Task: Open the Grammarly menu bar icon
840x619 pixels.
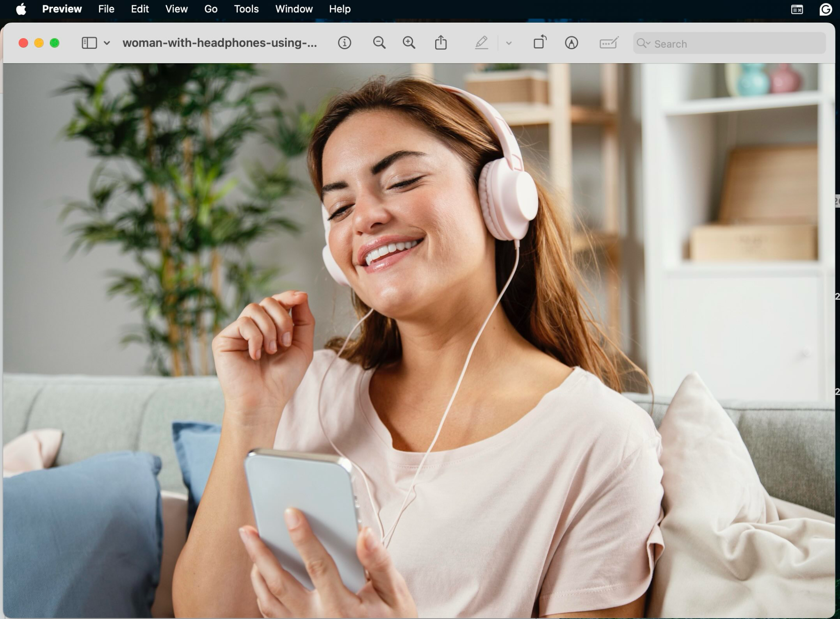Action: [x=825, y=9]
